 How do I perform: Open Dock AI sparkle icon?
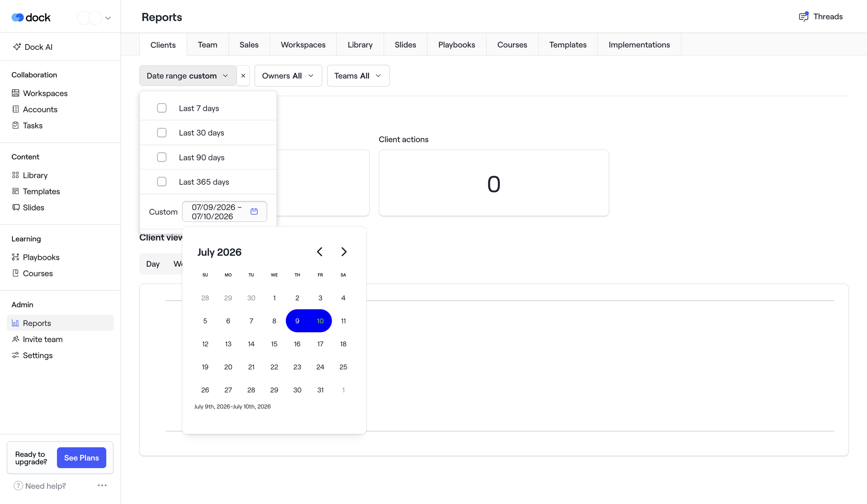point(17,47)
